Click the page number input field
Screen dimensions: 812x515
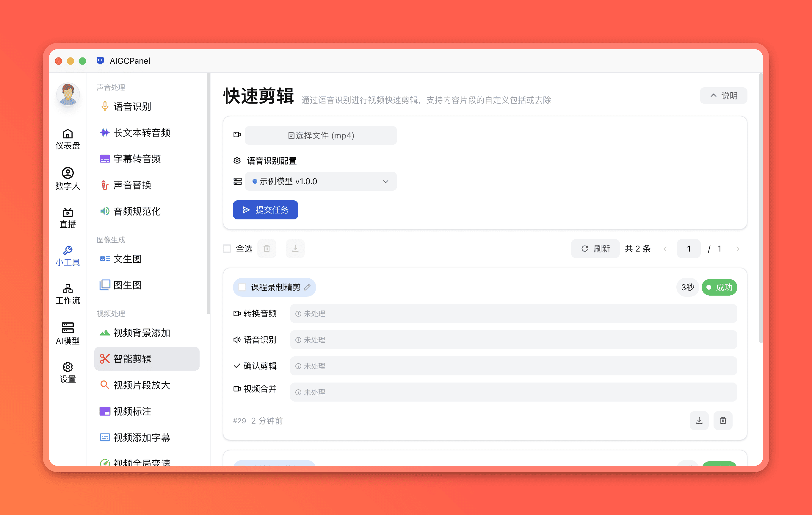(x=689, y=249)
